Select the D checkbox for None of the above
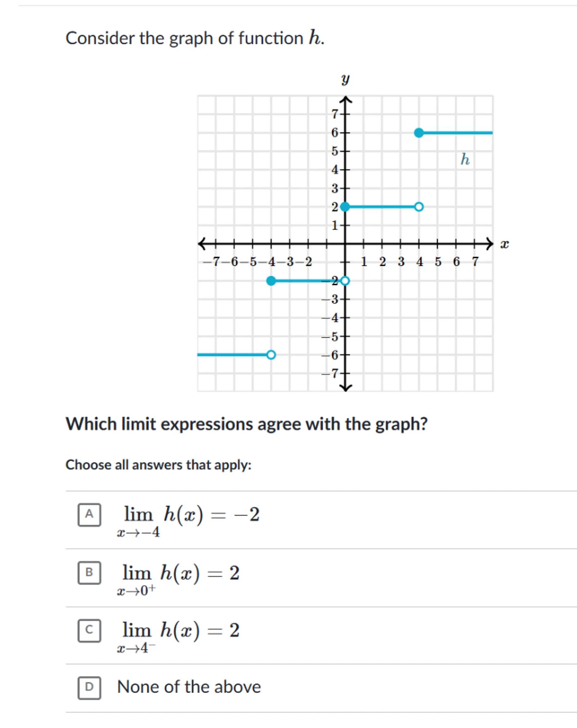The width and height of the screenshot is (577, 728). coord(89,688)
